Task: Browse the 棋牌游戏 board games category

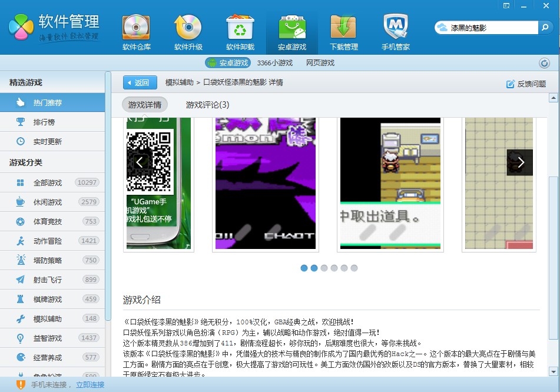Action: [52, 299]
